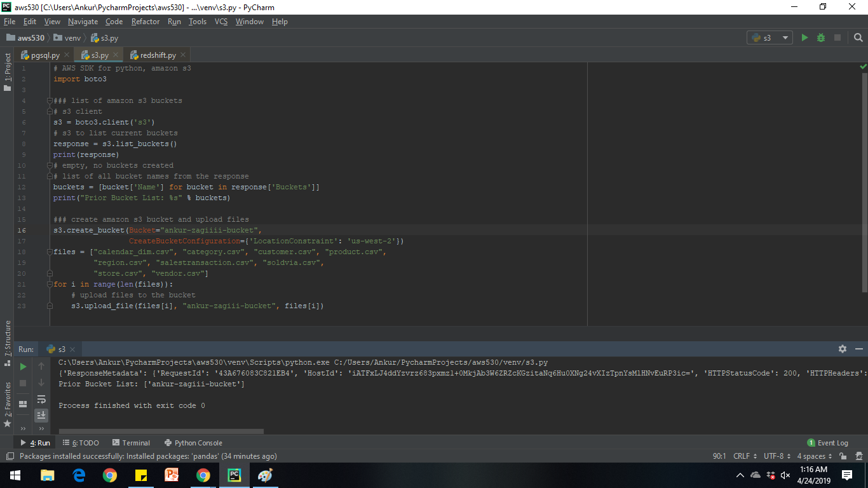
Task: Open inspections hector icon in status bar
Action: (858, 456)
